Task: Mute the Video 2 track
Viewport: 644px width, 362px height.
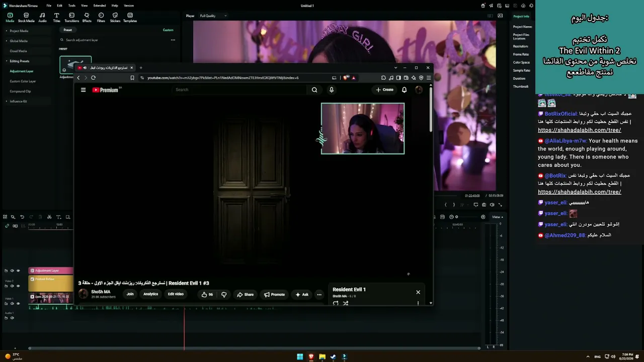Action: (12, 286)
